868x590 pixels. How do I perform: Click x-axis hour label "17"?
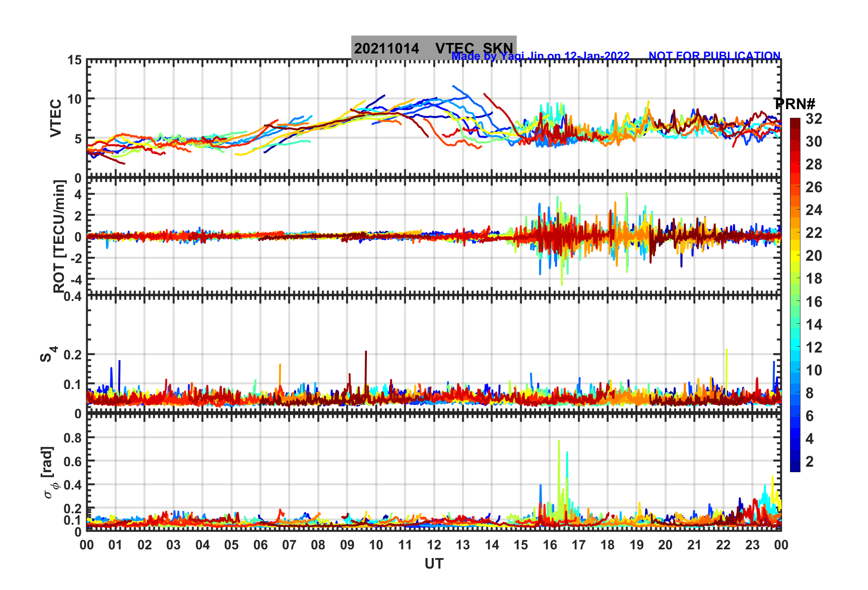(579, 545)
